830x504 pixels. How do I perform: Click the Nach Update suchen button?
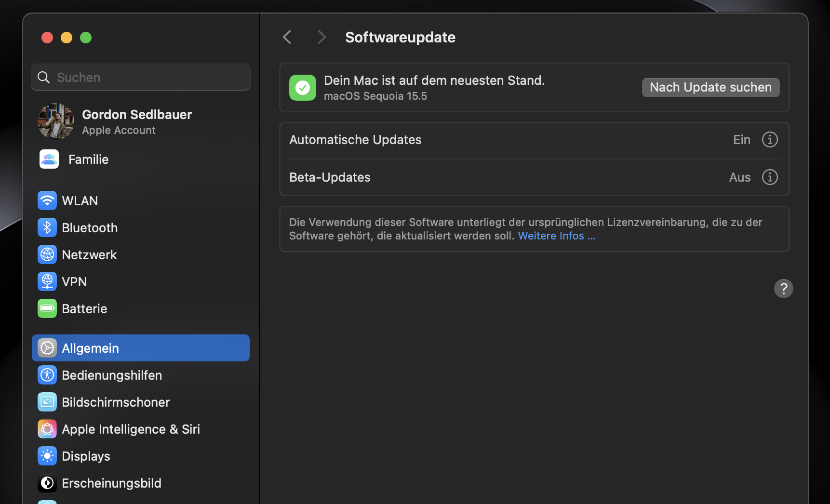pyautogui.click(x=710, y=87)
